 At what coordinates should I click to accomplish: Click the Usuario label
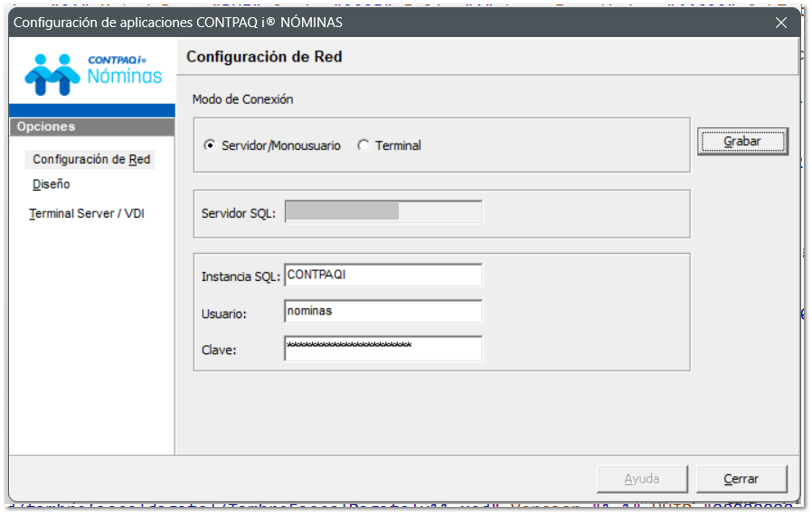pos(223,314)
